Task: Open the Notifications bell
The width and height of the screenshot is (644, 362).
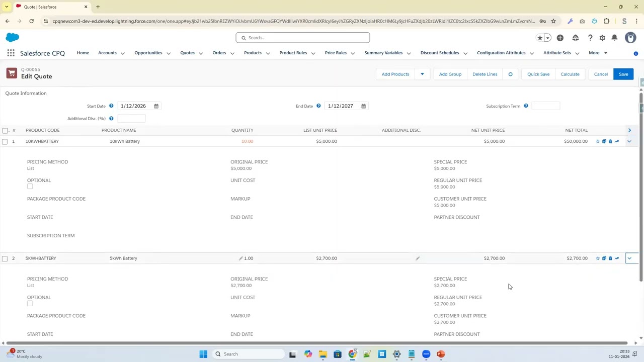Action: (x=614, y=38)
